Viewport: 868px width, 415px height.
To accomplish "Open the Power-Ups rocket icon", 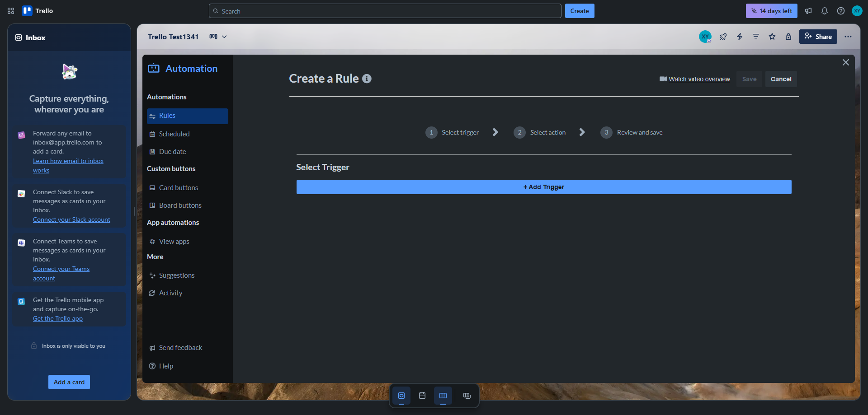I will (723, 37).
